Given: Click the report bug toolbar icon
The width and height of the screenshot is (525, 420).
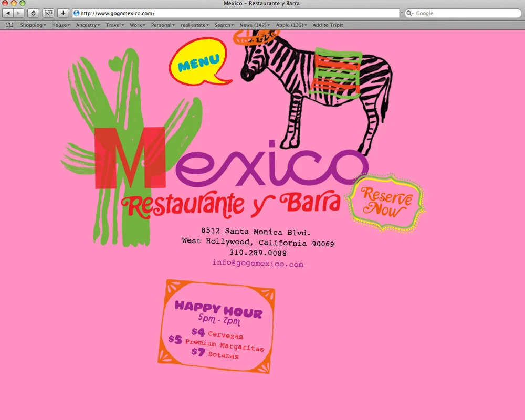Looking at the screenshot, I should click(x=48, y=13).
